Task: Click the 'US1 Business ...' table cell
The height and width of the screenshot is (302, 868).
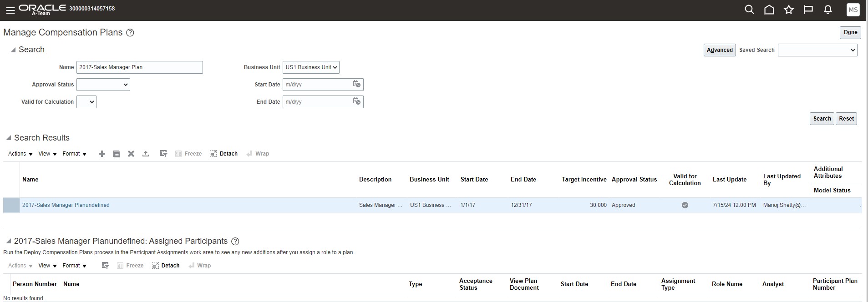Action: click(x=431, y=205)
